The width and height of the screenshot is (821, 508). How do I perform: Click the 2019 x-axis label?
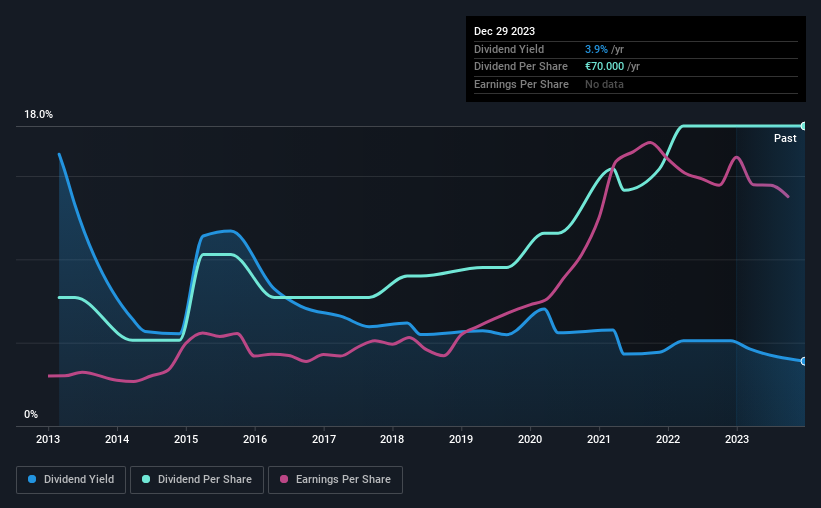[x=461, y=439]
